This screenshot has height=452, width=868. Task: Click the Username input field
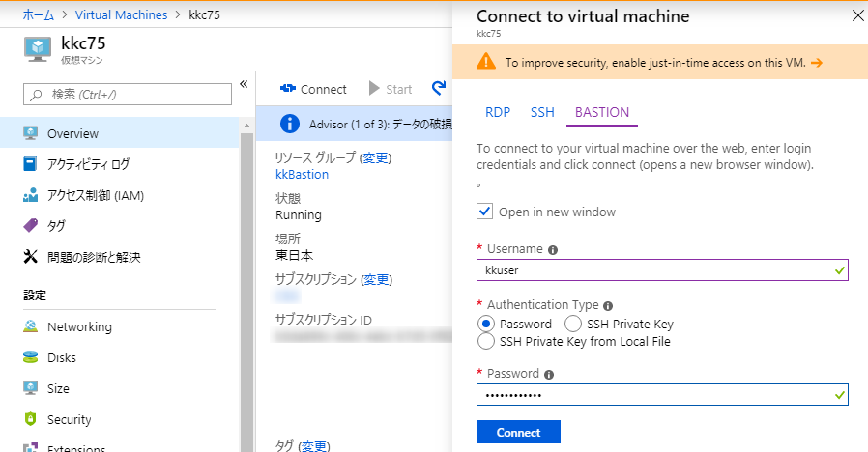coord(662,270)
